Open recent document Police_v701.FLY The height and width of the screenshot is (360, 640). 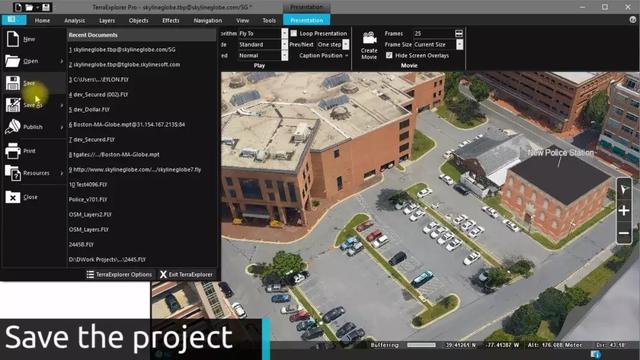click(x=88, y=200)
